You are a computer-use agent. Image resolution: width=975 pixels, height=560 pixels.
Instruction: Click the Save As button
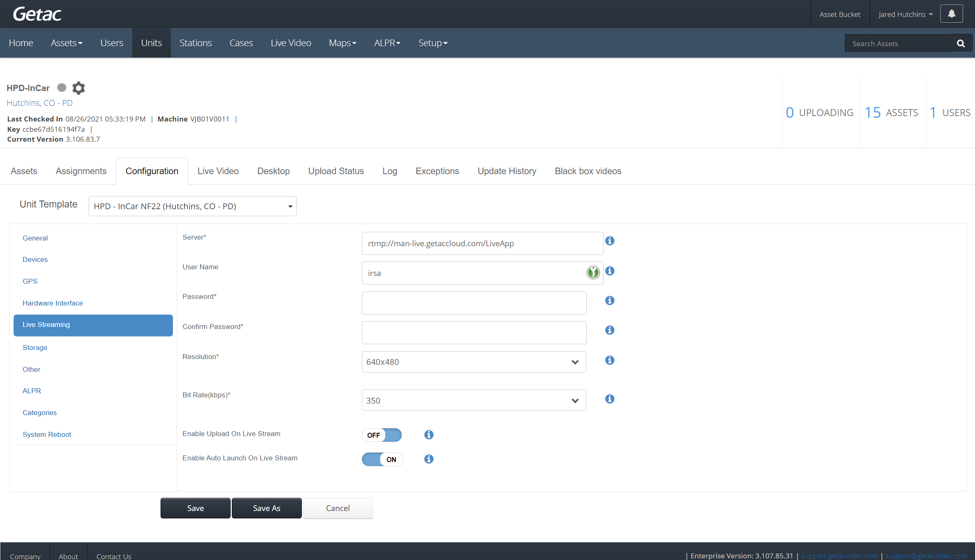coord(267,508)
